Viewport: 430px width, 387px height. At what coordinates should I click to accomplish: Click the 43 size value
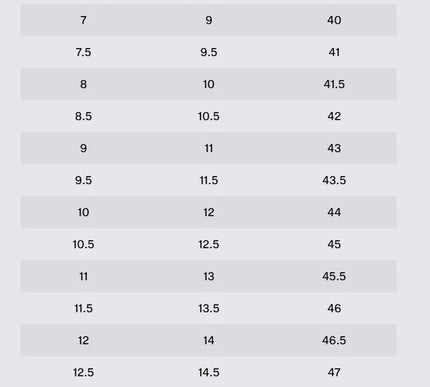click(334, 148)
